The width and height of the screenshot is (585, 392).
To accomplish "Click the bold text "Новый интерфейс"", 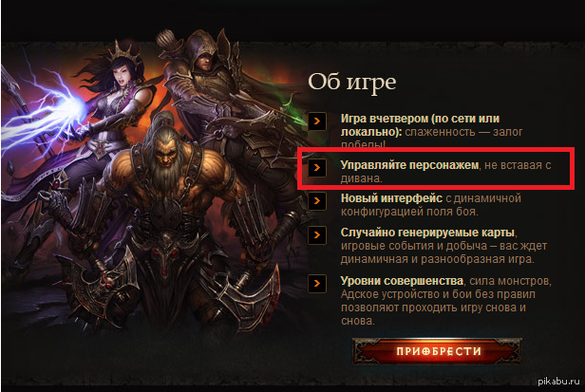I will (391, 198).
